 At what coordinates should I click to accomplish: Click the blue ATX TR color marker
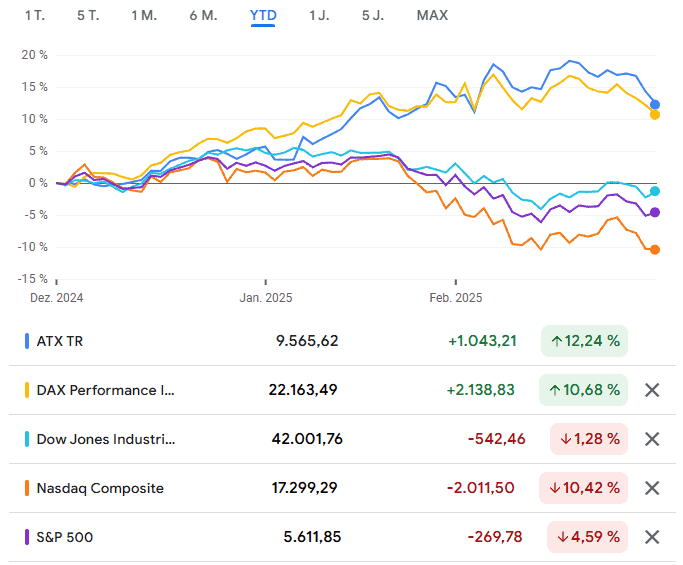[27, 341]
